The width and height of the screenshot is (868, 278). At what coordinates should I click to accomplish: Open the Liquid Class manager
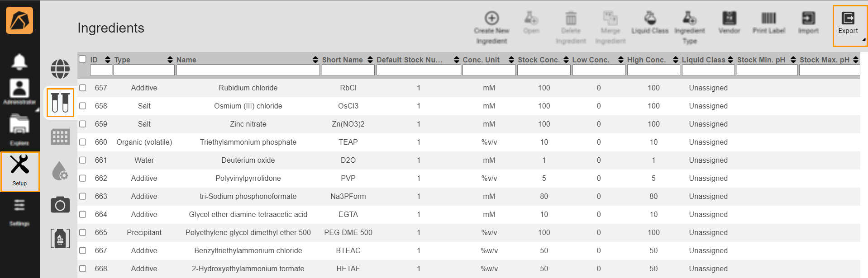tap(649, 23)
